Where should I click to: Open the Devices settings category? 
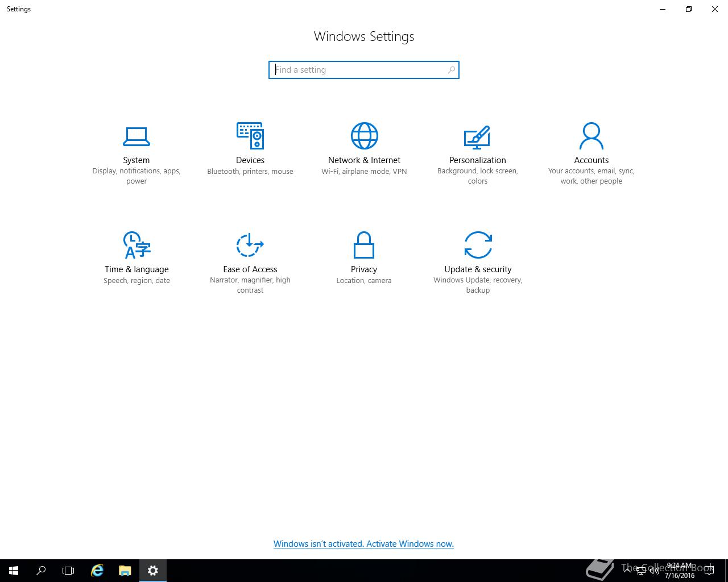[x=250, y=149]
